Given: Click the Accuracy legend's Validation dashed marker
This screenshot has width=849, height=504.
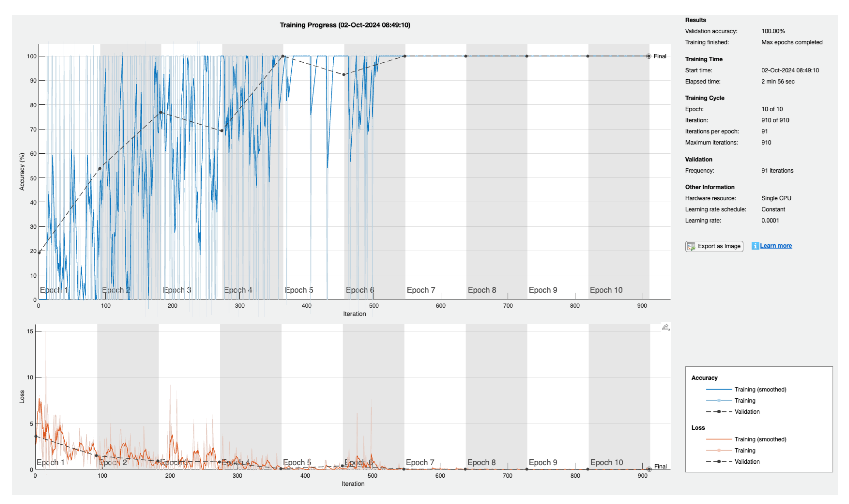Looking at the screenshot, I should click(719, 412).
